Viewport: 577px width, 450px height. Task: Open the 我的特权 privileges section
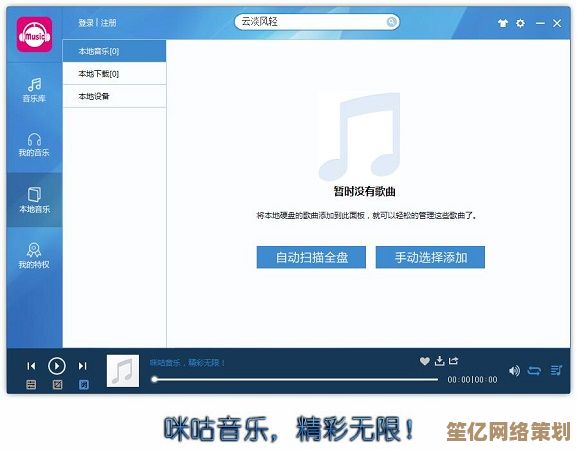[34, 256]
